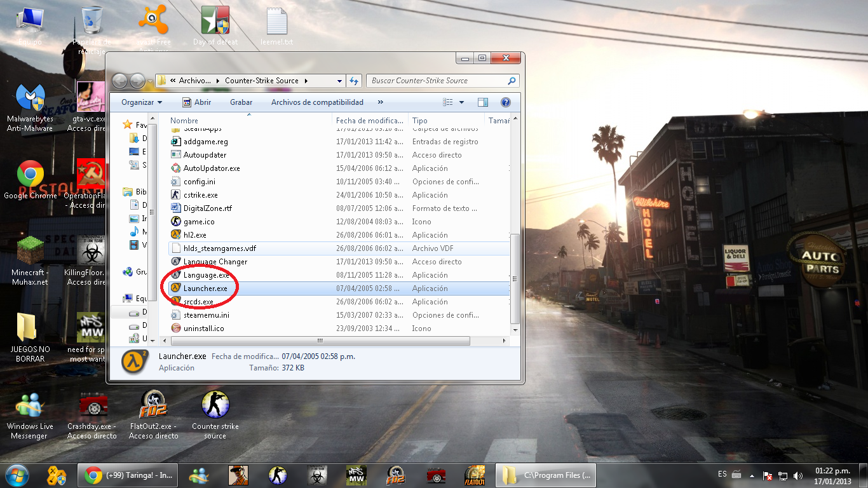Click the horizontal scrollbar in file list
This screenshot has width=868, height=488.
tap(318, 341)
